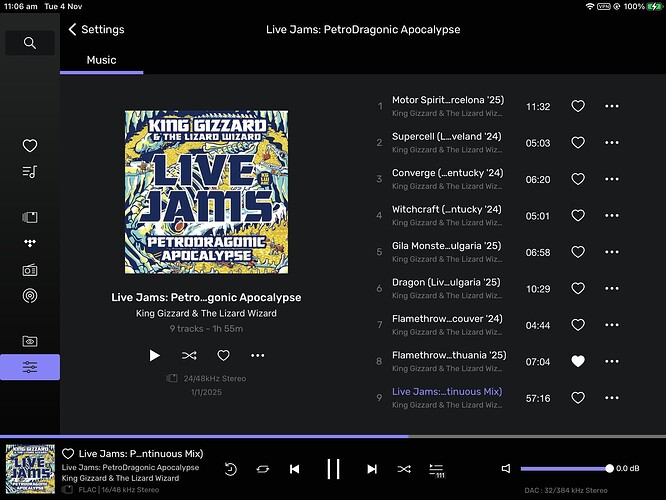Click the DAC: 32/384 kHz Stereo status
Screen dimensions: 666x500
(566, 490)
